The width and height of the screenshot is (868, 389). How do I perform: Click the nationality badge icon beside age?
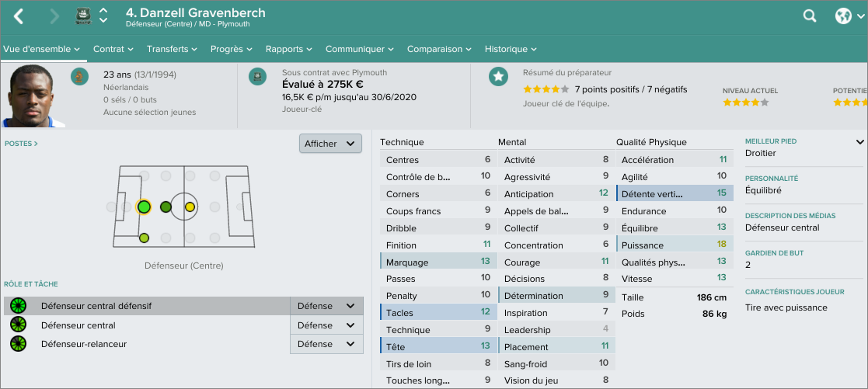coord(78,76)
